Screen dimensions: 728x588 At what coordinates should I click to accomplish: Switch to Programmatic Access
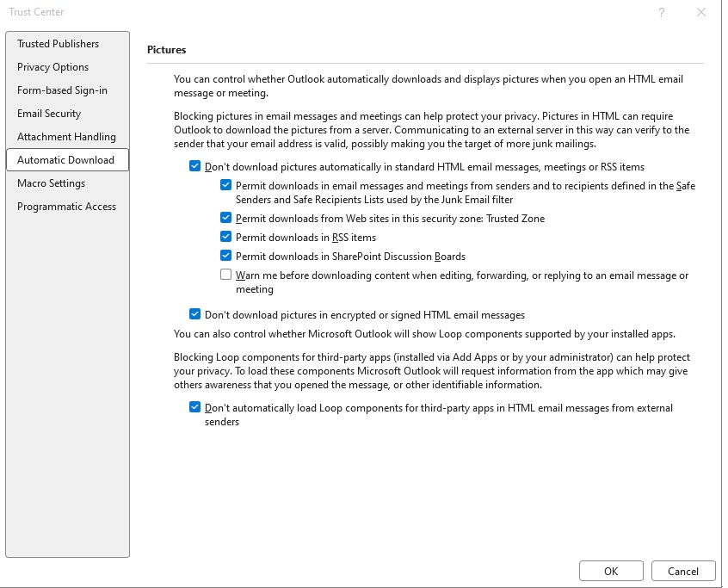67,207
